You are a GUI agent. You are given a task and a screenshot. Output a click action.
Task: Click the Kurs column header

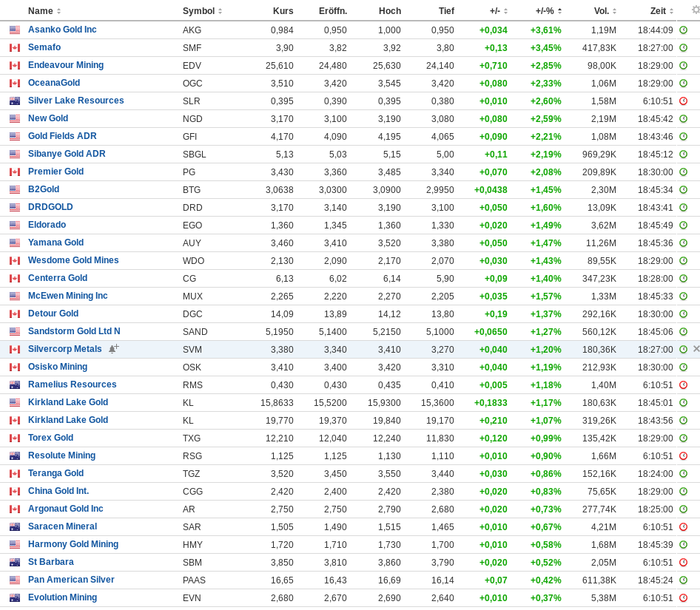click(283, 10)
